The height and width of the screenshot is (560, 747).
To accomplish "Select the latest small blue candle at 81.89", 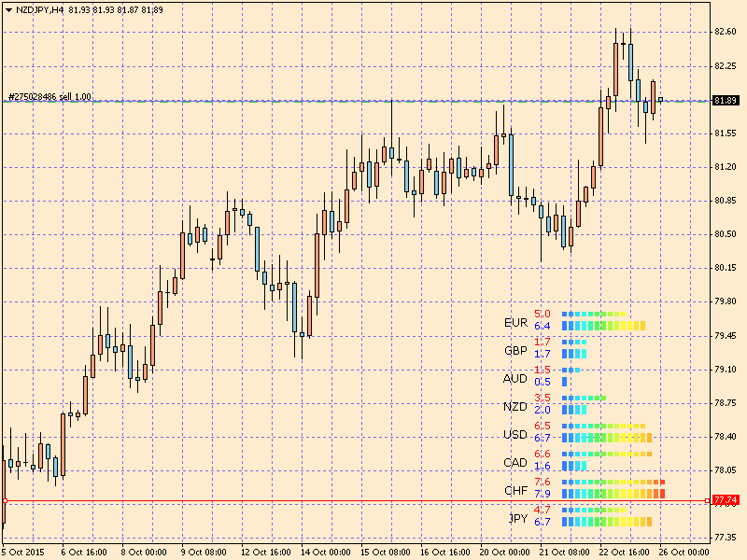I will pyautogui.click(x=660, y=100).
